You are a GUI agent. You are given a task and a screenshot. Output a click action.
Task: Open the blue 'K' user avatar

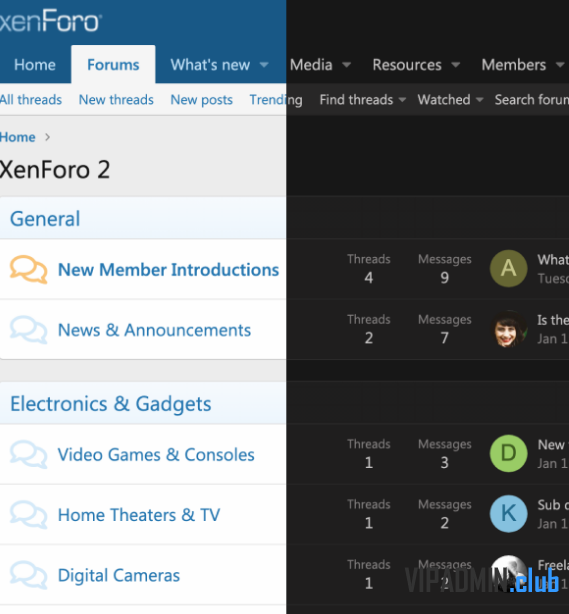tap(508, 514)
